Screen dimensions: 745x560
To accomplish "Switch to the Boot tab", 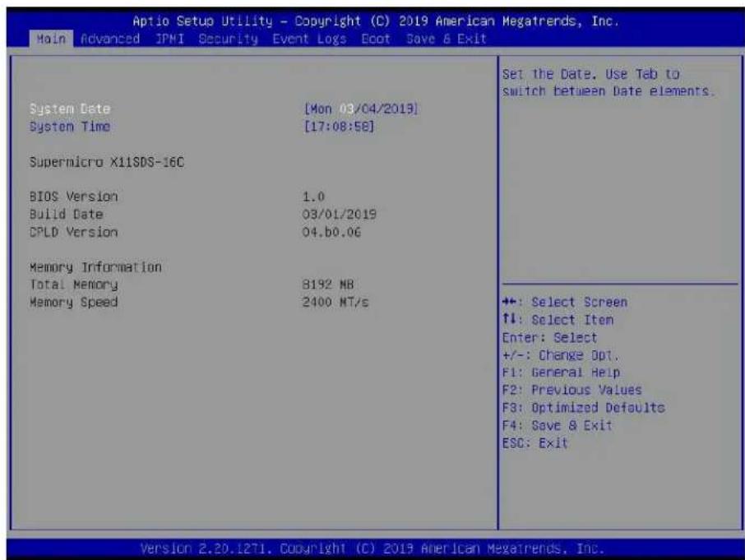I will [375, 39].
